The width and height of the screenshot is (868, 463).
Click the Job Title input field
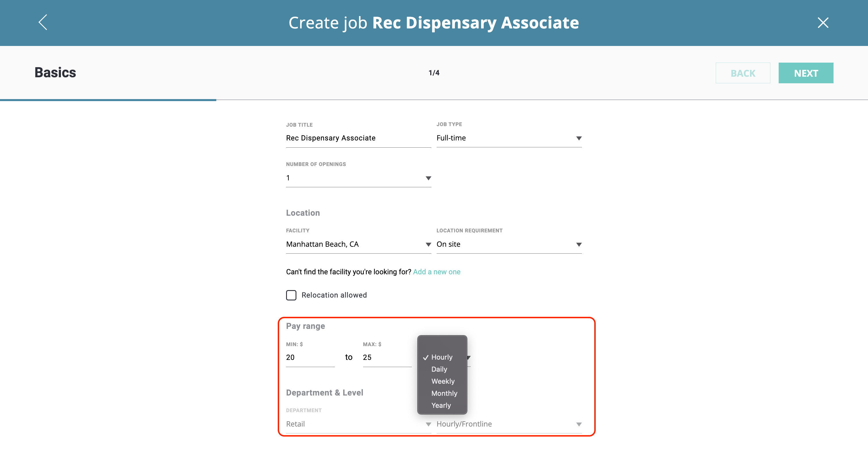(x=358, y=138)
